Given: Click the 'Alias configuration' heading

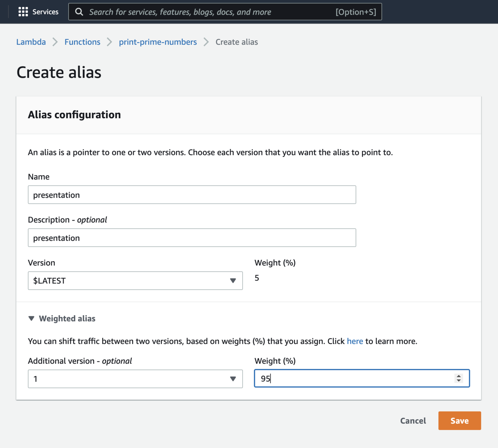Looking at the screenshot, I should tap(74, 114).
